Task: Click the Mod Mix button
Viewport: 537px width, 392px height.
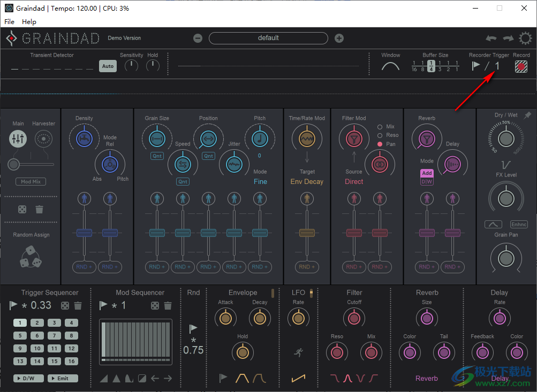Action: [x=31, y=182]
